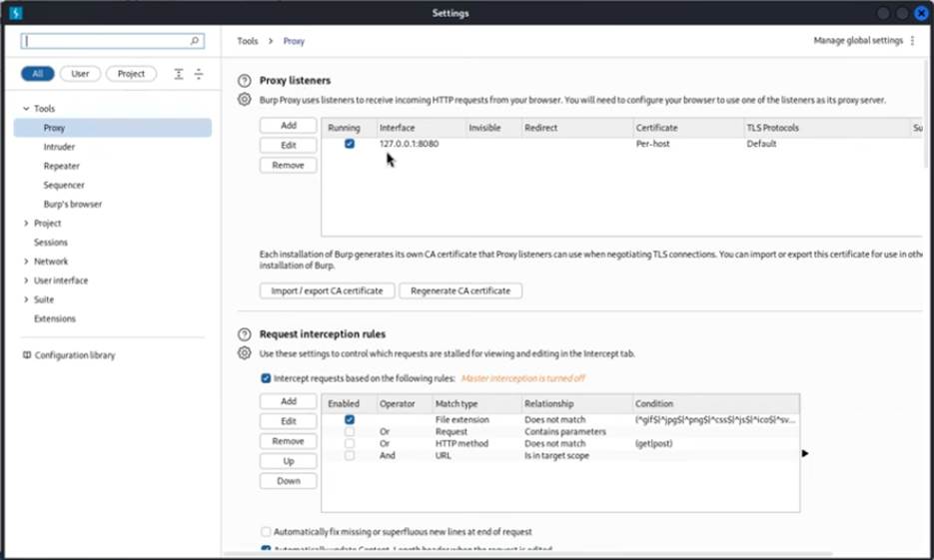The height and width of the screenshot is (560, 934).
Task: Click Down button for interception rules
Action: click(x=289, y=481)
